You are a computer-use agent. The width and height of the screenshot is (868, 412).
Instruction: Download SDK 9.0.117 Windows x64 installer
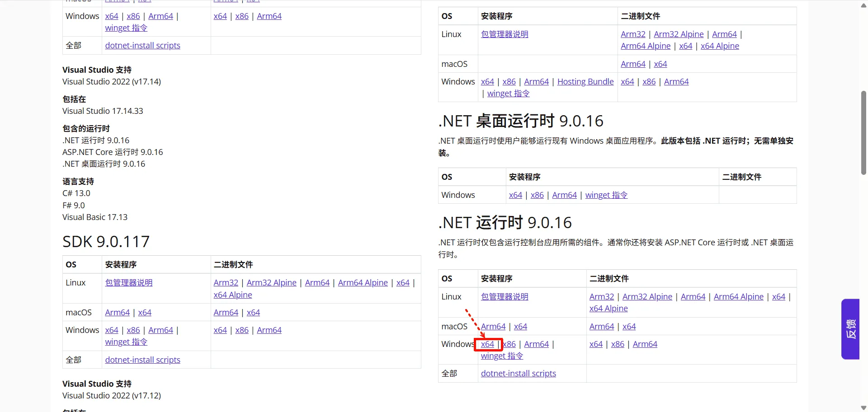[112, 330]
